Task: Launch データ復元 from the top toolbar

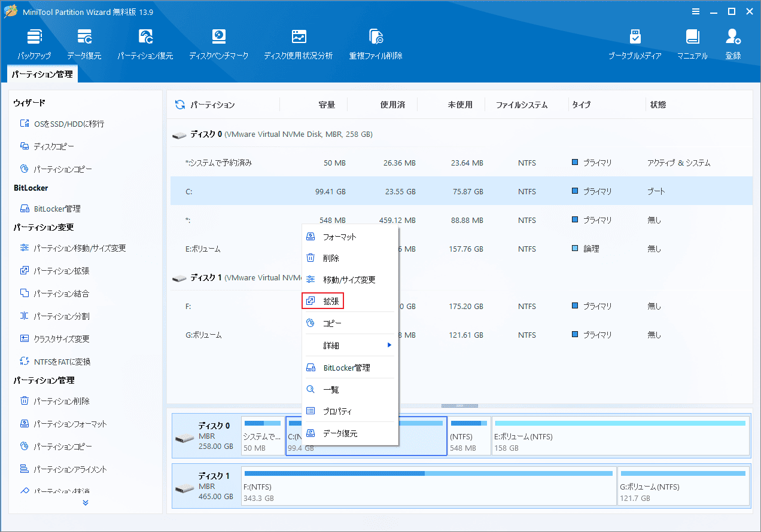Action: [x=84, y=44]
